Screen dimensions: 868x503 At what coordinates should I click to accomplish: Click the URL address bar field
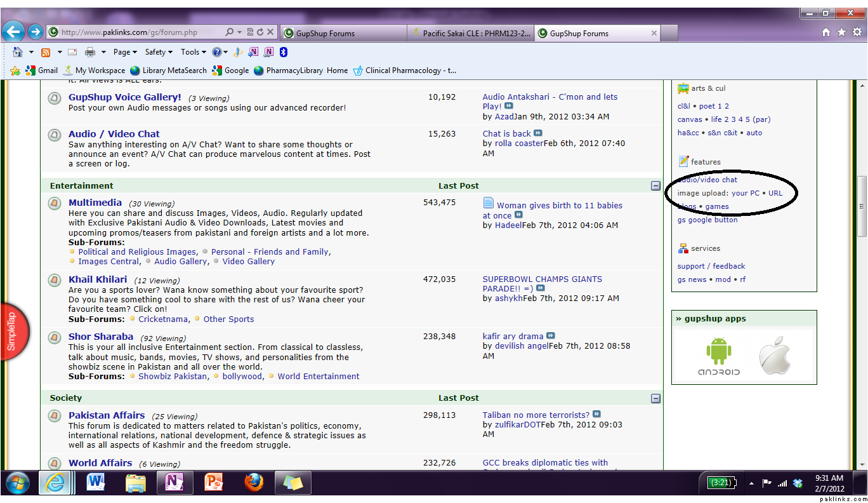(x=140, y=32)
